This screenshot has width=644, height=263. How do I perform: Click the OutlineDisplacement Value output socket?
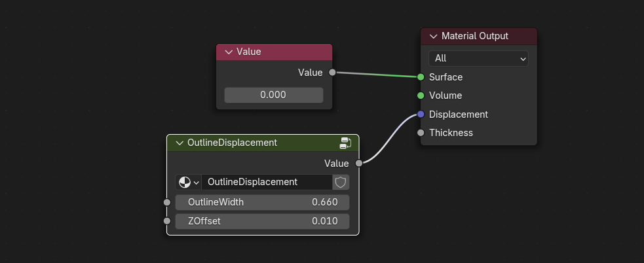click(359, 163)
